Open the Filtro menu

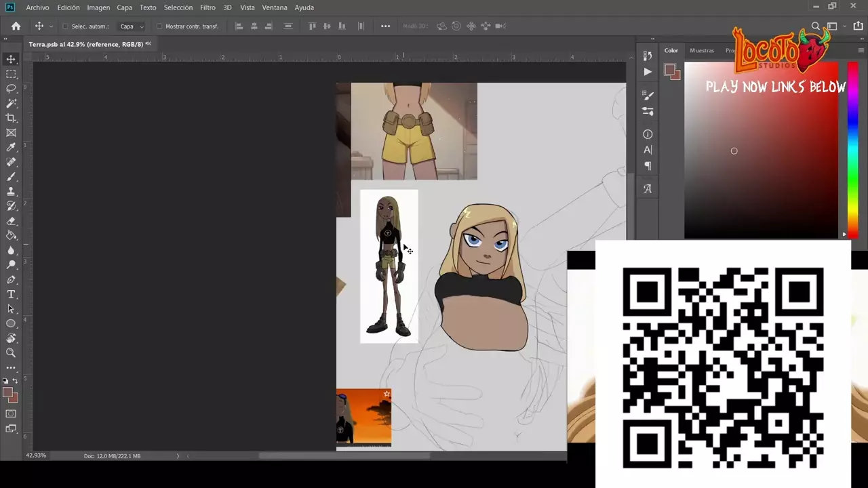tap(208, 7)
